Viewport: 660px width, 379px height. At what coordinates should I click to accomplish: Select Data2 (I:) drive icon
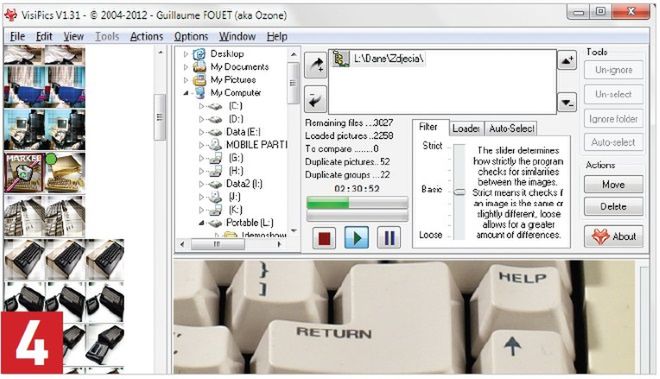(215, 184)
